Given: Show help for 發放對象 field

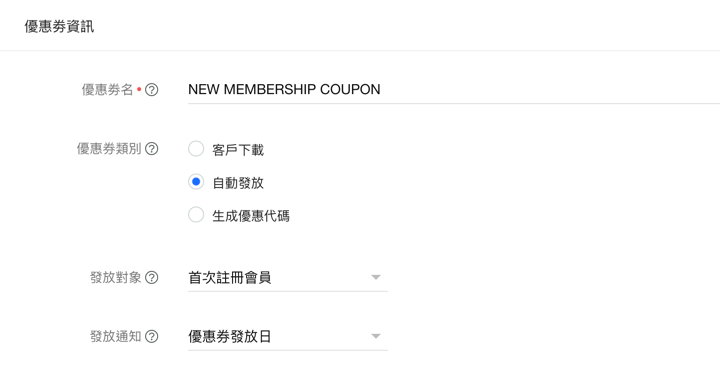Looking at the screenshot, I should pyautogui.click(x=152, y=278).
